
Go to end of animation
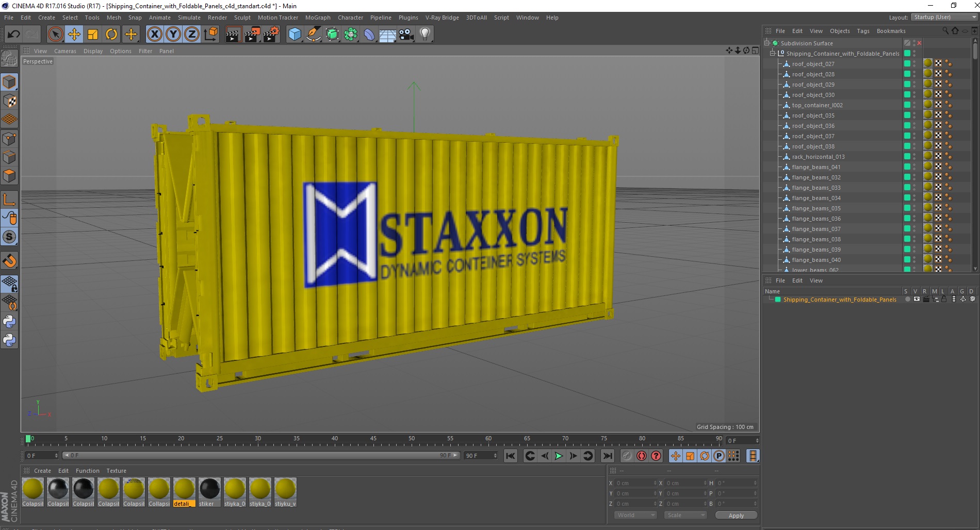[x=608, y=456]
